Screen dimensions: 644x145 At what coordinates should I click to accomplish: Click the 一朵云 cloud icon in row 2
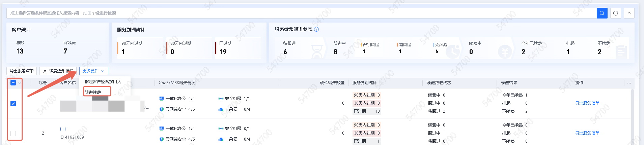[221, 139]
